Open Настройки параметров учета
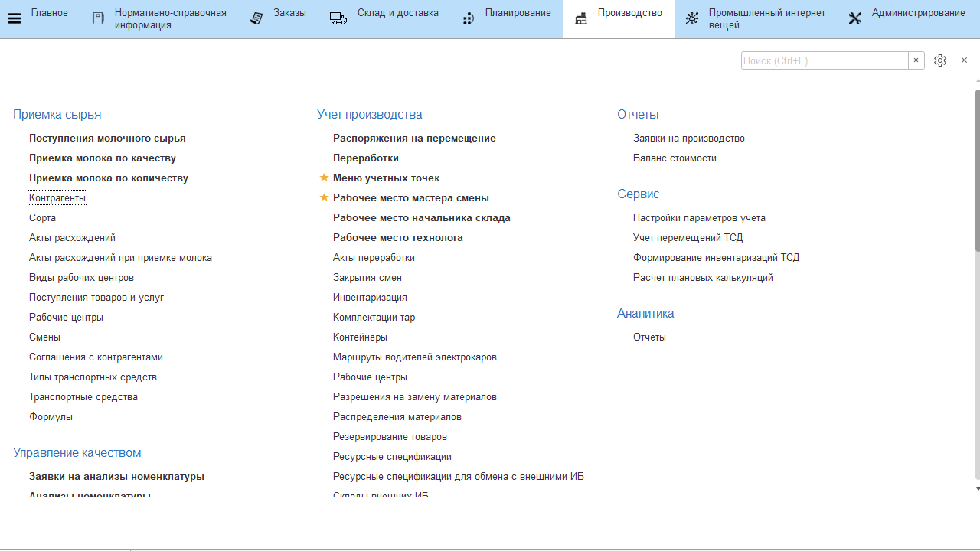The height and width of the screenshot is (551, 980). (699, 218)
